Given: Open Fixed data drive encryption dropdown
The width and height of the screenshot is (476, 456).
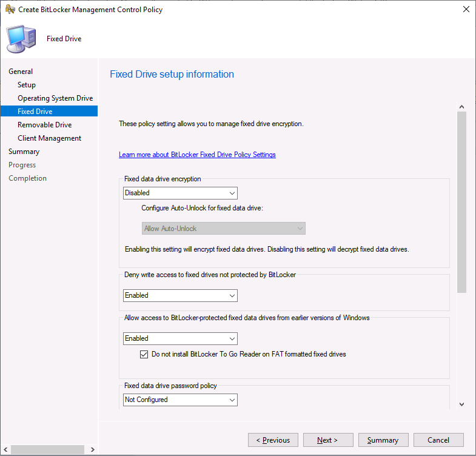Looking at the screenshot, I should click(x=180, y=193).
